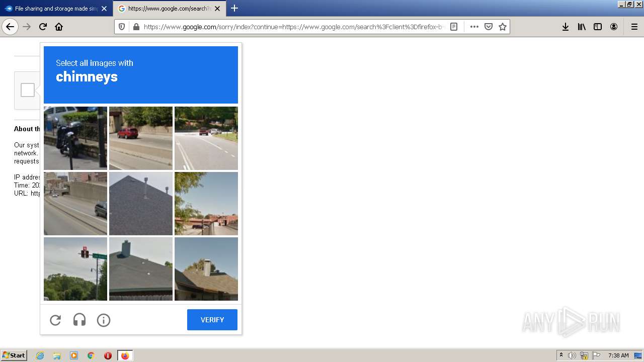Open the volume control in tray
644x362 pixels.
point(572,355)
